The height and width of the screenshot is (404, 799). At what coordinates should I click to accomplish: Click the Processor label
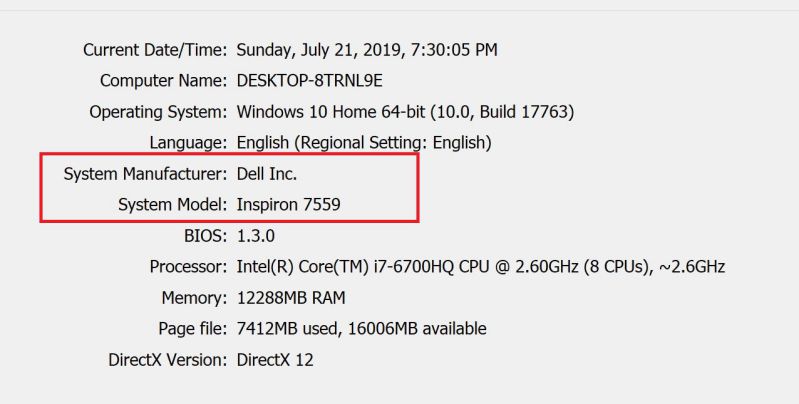[x=188, y=267]
